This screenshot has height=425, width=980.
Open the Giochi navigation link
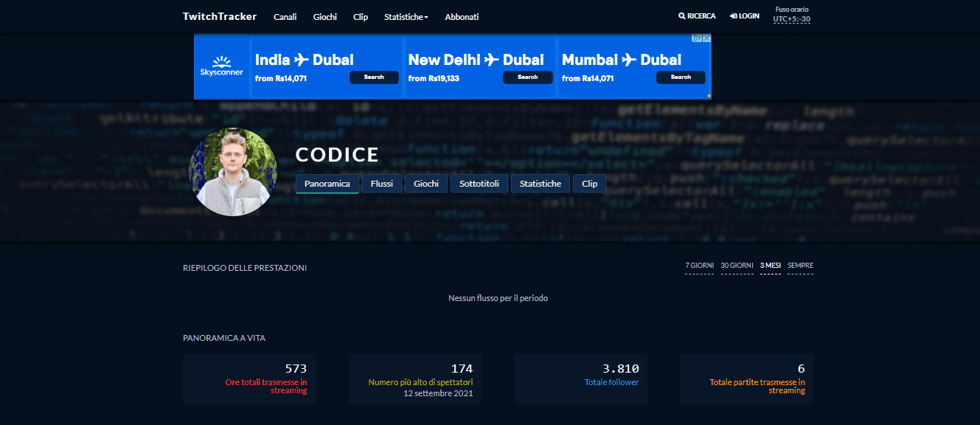pyautogui.click(x=324, y=17)
